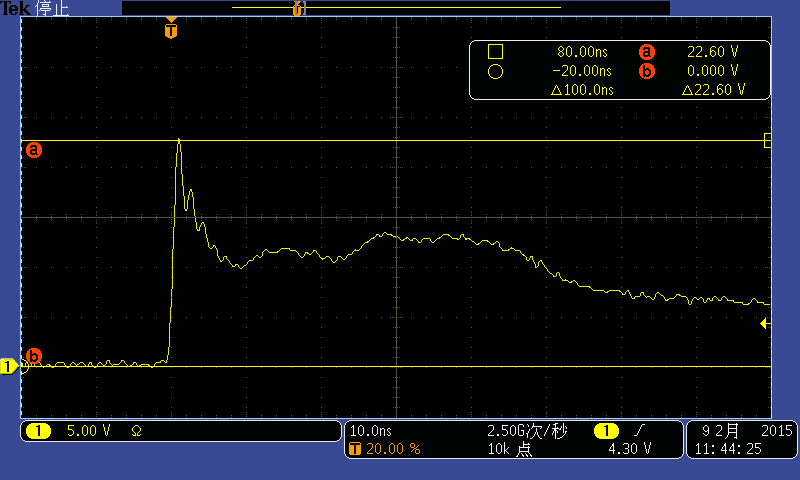Viewport: 800px width, 480px height.
Task: Click the 2.50G次/秒 sample rate readout
Action: (x=527, y=431)
